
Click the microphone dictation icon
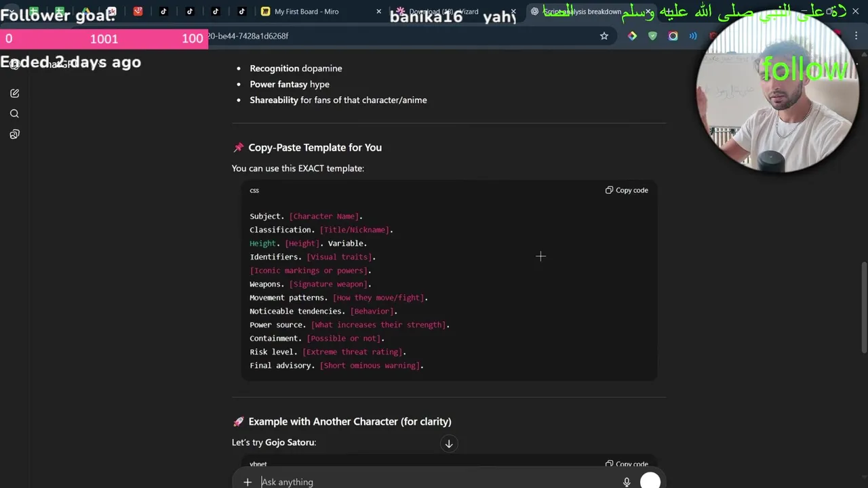627,482
